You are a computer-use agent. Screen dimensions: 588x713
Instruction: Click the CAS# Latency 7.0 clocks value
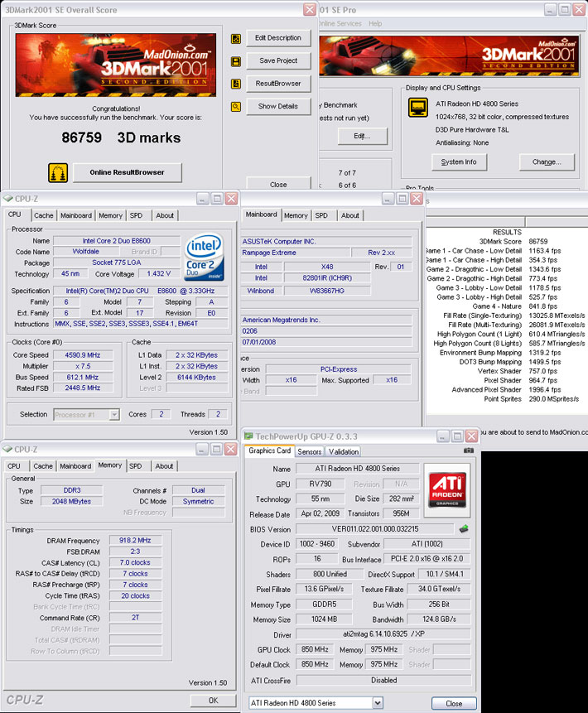click(135, 562)
